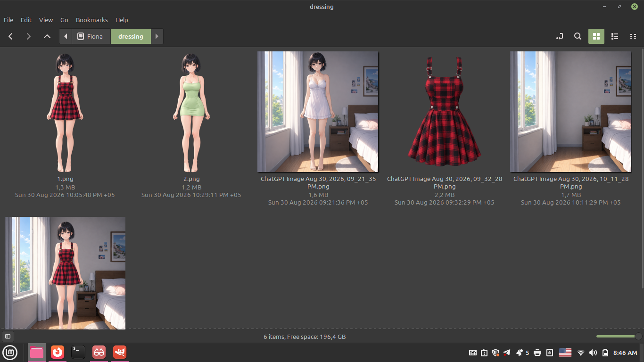Open the glasses viewer app in taskbar

(99, 352)
